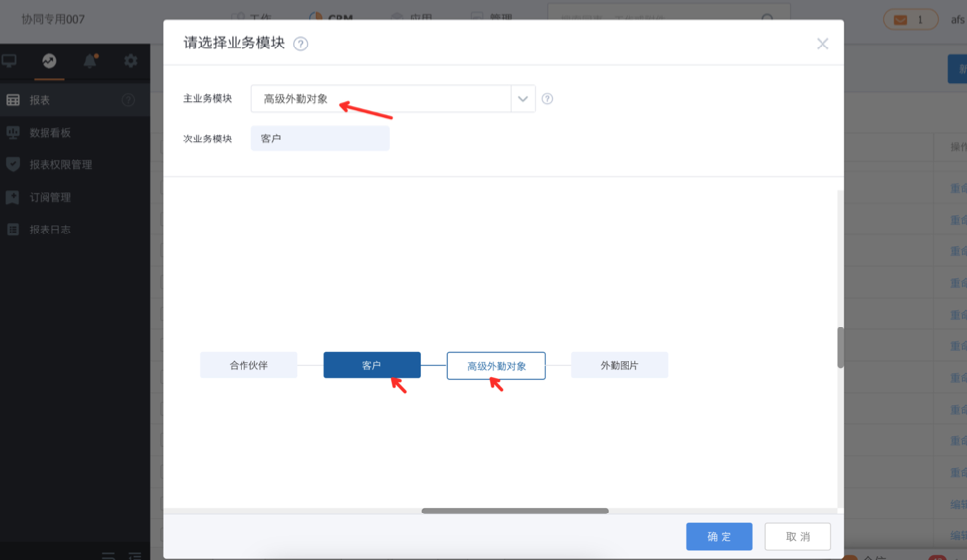This screenshot has height=560, width=967.
Task: Open 报表日志 in the sidebar
Action: pyautogui.click(x=75, y=230)
